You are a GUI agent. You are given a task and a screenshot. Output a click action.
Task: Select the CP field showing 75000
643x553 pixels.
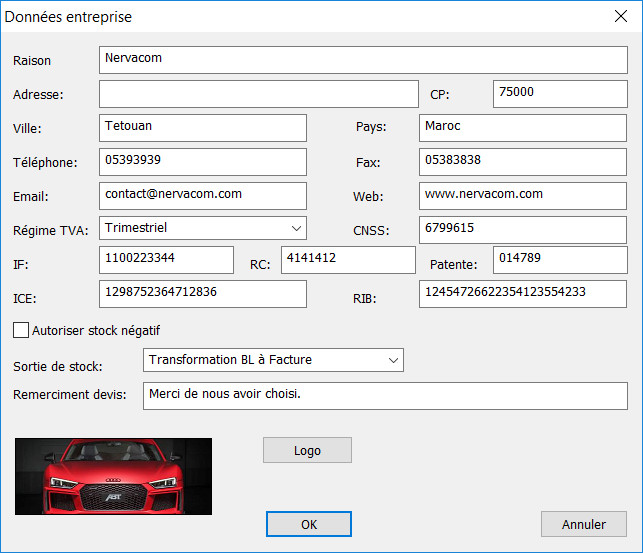(560, 93)
